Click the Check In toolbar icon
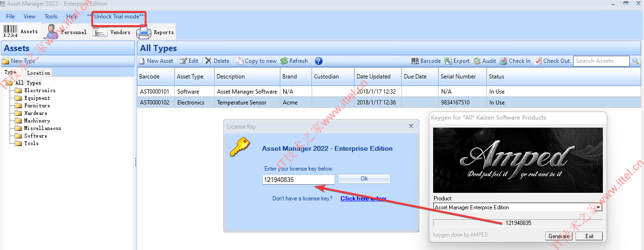644x250 pixels. 504,61
